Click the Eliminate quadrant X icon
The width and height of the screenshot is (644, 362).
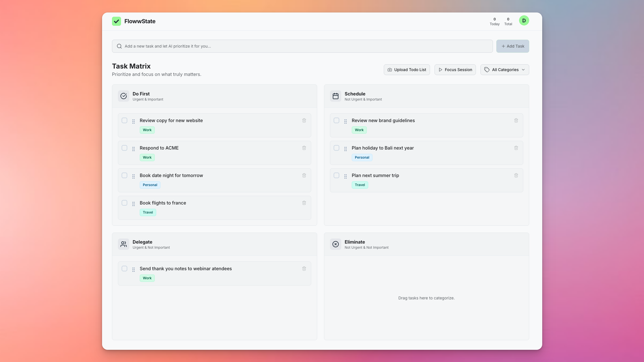(336, 244)
